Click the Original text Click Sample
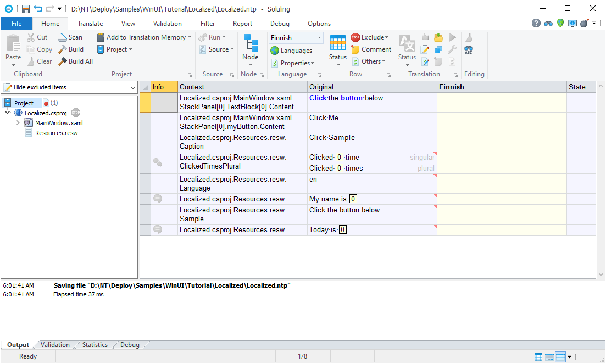This screenshot has width=606, height=364. coord(332,137)
